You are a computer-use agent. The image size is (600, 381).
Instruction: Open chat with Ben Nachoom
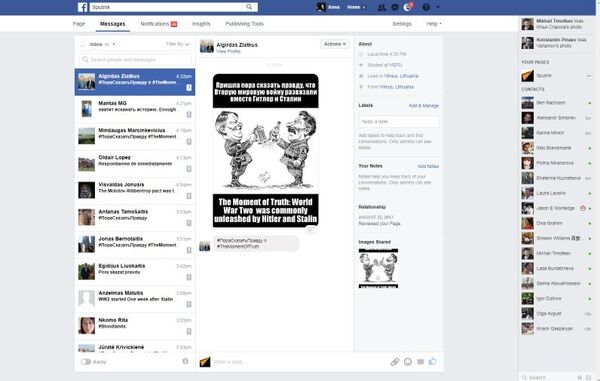(x=557, y=103)
